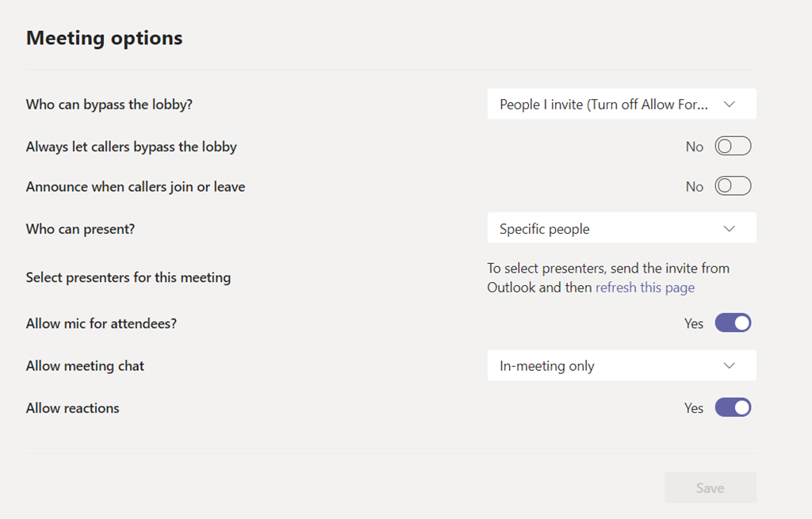Image resolution: width=812 pixels, height=519 pixels.
Task: Click the 'Allow reactions' label text
Action: [72, 408]
